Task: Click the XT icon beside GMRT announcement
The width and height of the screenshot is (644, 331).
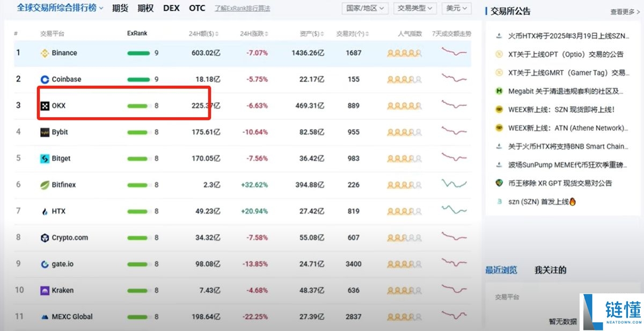Action: click(x=499, y=73)
